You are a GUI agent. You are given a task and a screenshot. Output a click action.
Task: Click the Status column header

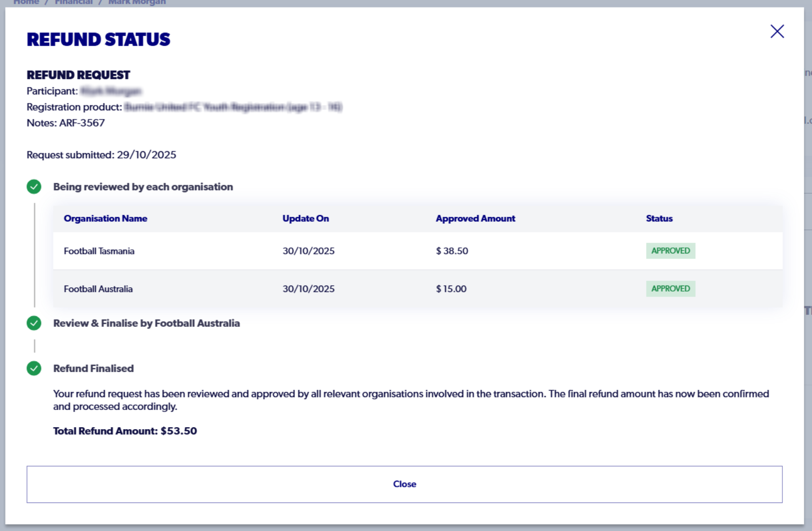(659, 218)
